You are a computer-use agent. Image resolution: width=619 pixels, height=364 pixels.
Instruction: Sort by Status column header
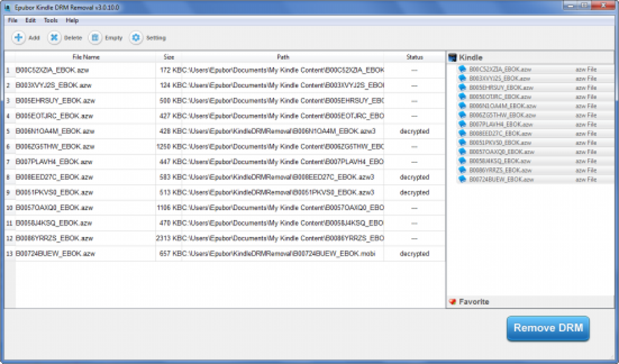pos(414,57)
